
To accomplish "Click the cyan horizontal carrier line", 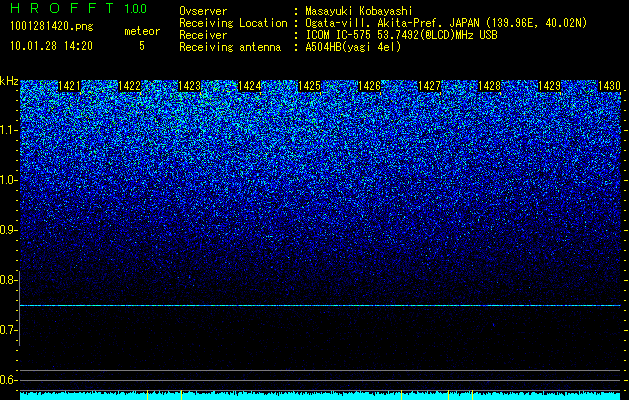I will point(320,306).
